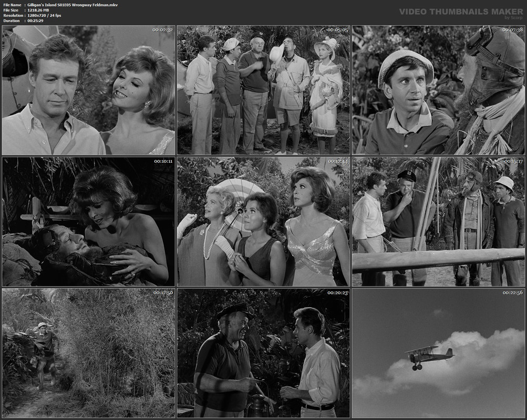The width and height of the screenshot is (527, 420).
Task: Select the thumbnail timestamped 00:05:05
Action: point(264,90)
